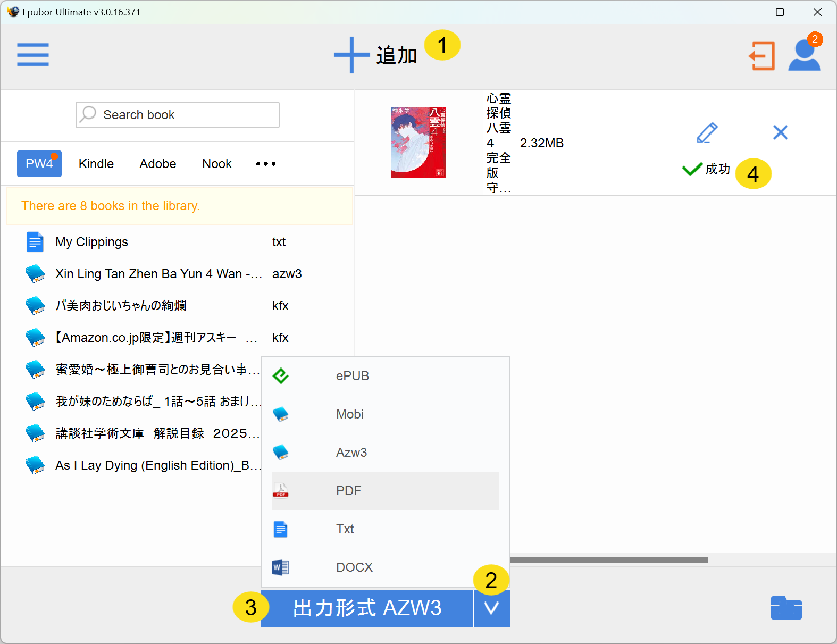Switch to the Kindle tab
Viewport: 837px width, 644px height.
tap(96, 164)
